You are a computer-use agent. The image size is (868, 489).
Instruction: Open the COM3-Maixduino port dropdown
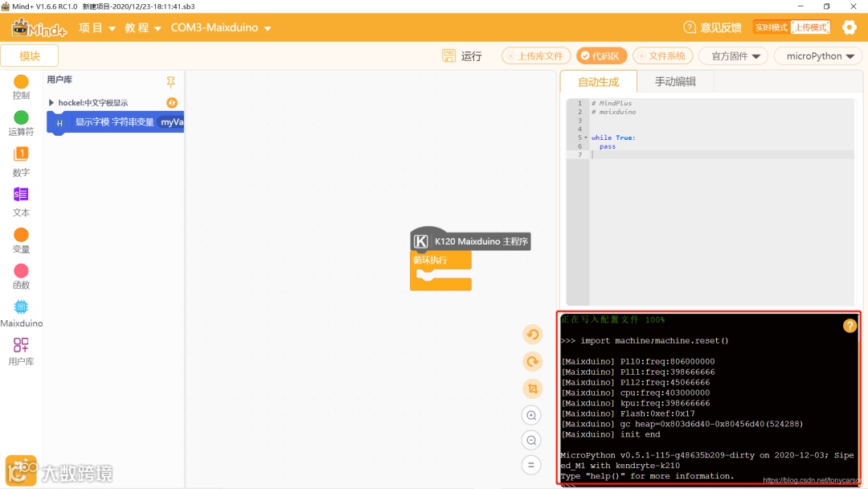point(220,27)
